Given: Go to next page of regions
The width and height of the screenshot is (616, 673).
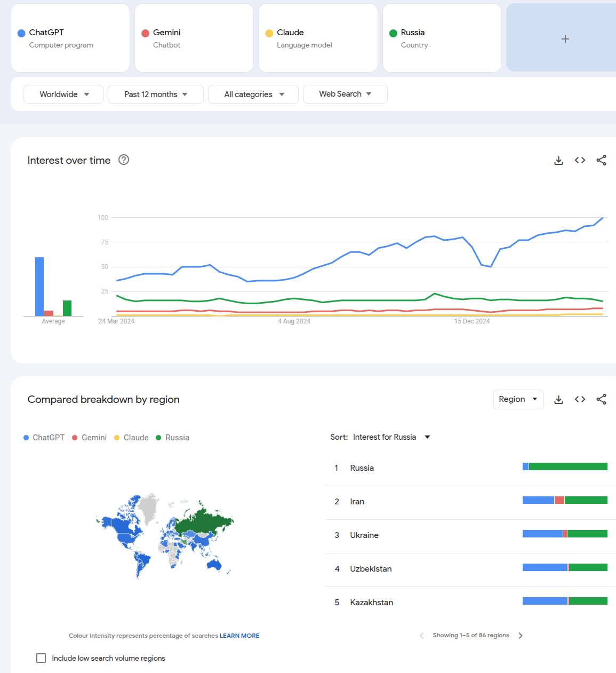Looking at the screenshot, I should (521, 636).
